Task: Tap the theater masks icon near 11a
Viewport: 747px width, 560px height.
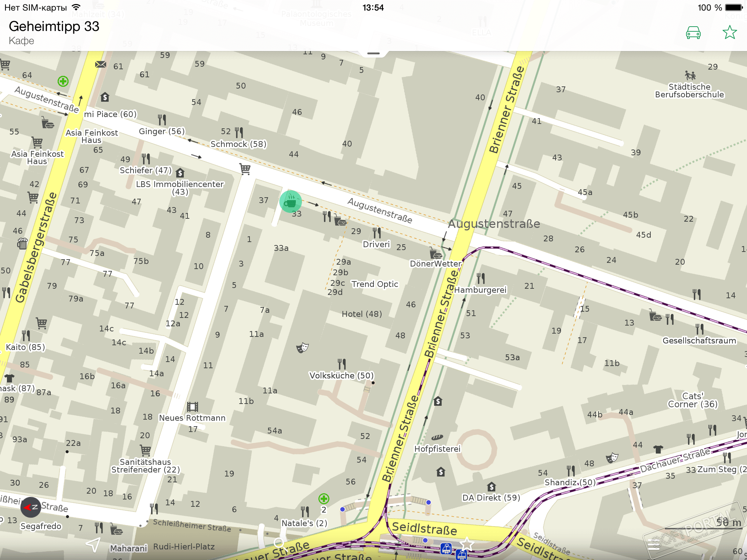Action: click(x=302, y=347)
